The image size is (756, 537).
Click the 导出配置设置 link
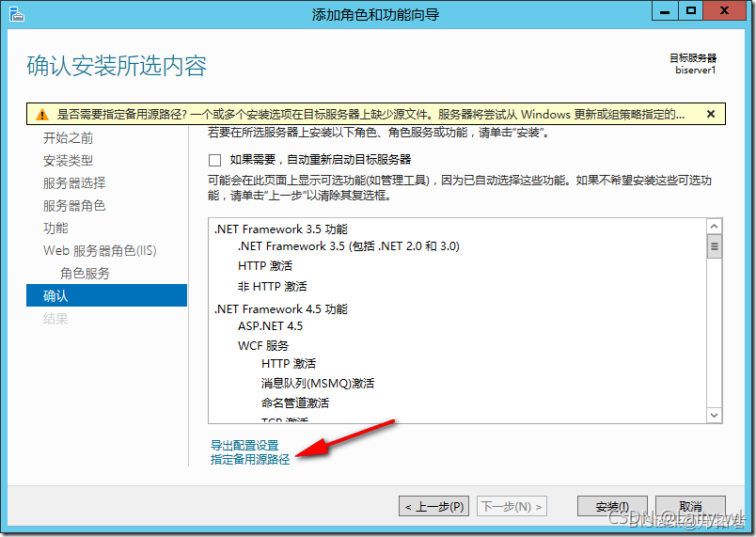[x=244, y=446]
